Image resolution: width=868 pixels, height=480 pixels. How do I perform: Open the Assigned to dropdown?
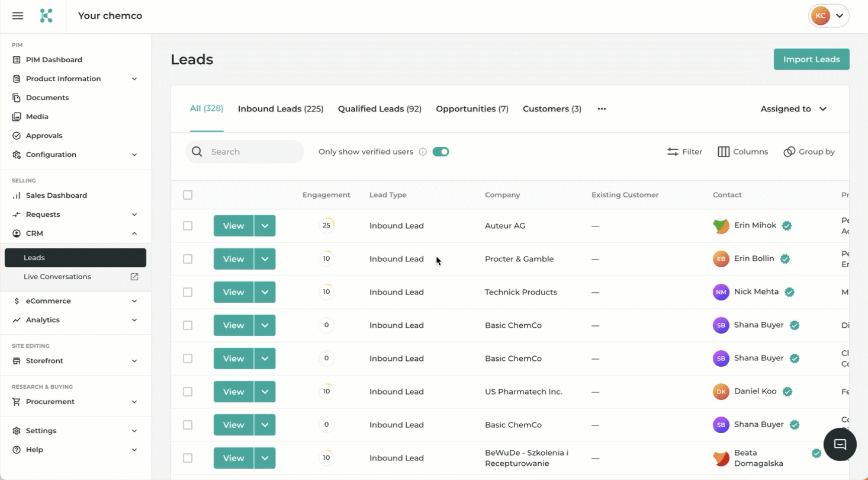pos(793,109)
